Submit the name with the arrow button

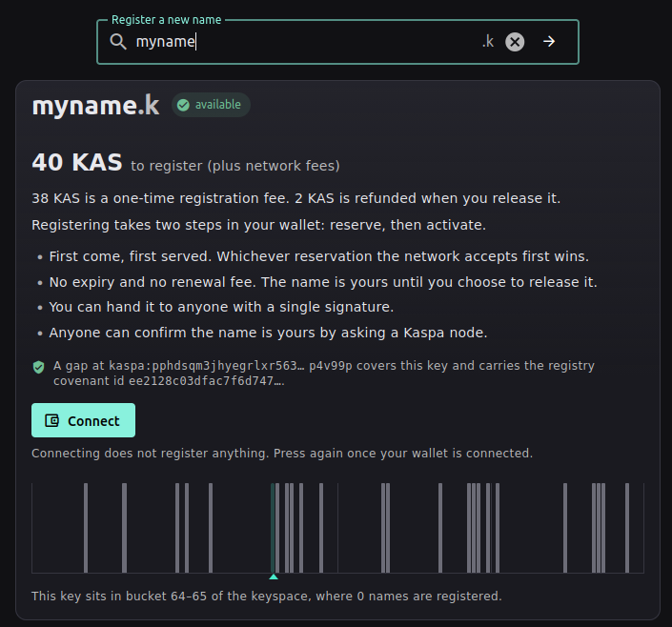pos(549,42)
